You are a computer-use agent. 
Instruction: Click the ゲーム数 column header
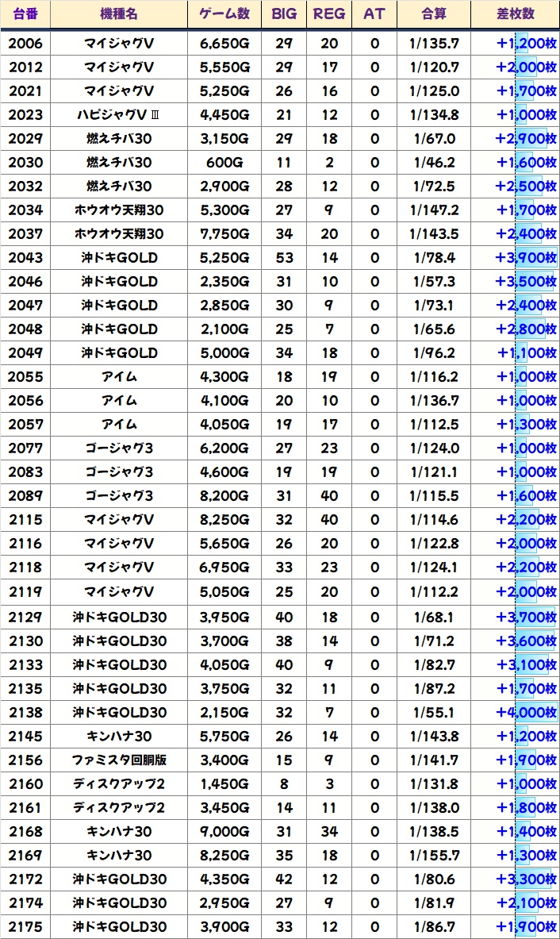pyautogui.click(x=224, y=14)
